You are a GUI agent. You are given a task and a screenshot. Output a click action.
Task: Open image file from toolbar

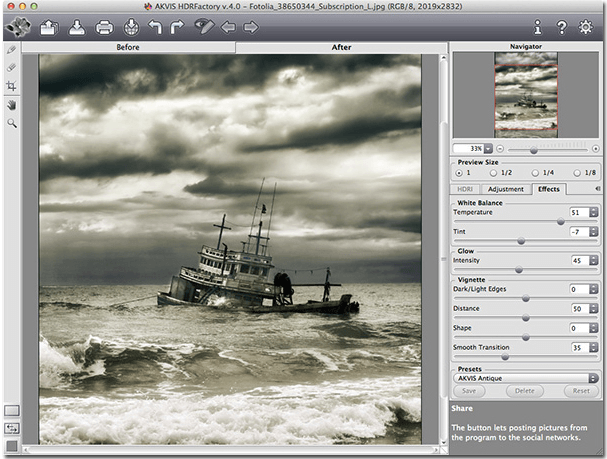point(49,27)
